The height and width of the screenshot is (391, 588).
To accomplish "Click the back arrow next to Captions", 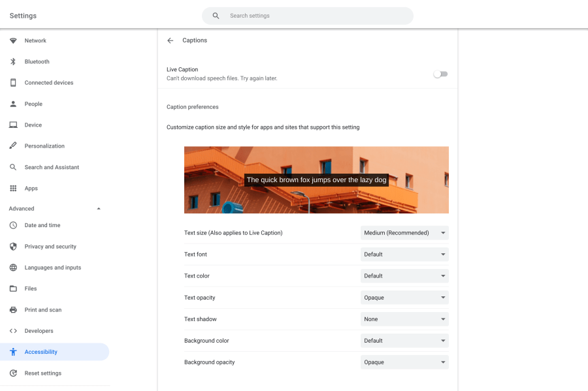I will coord(171,40).
